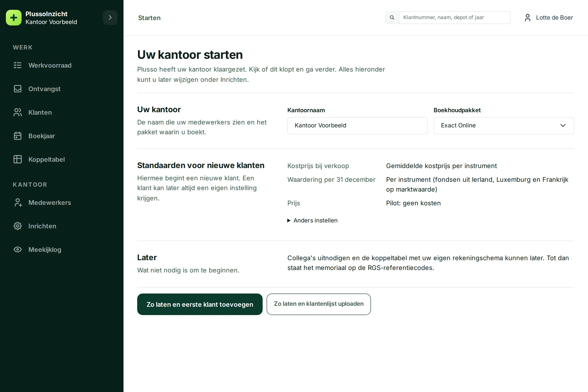Click the Ontvangst inbox icon
The image size is (588, 392).
(x=17, y=89)
